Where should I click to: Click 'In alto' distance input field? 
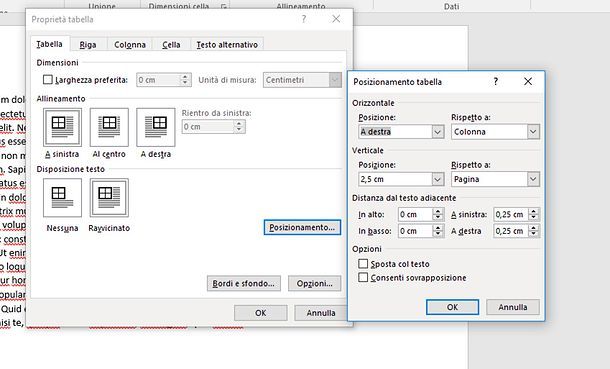coord(415,214)
